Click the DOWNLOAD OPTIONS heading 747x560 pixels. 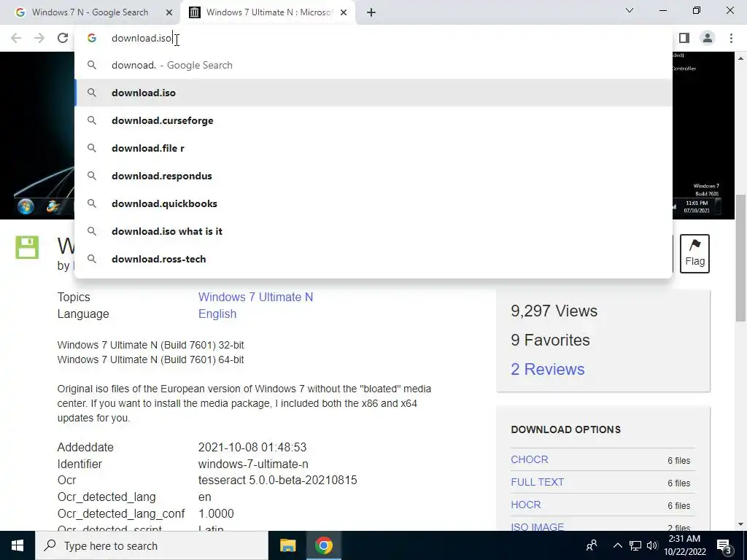(x=565, y=429)
